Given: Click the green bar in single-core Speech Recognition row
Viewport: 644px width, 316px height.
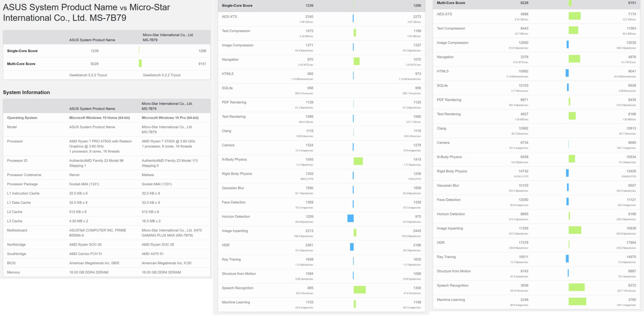Looking at the screenshot, I should 359,289.
